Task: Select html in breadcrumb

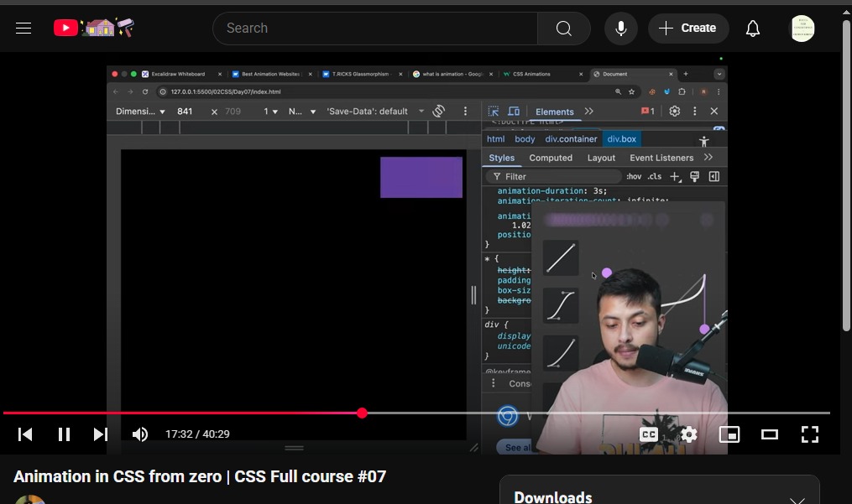Action: pyautogui.click(x=495, y=139)
